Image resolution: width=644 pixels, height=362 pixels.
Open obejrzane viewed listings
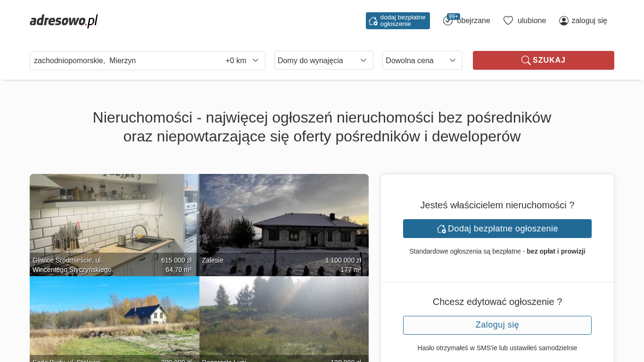tap(473, 21)
